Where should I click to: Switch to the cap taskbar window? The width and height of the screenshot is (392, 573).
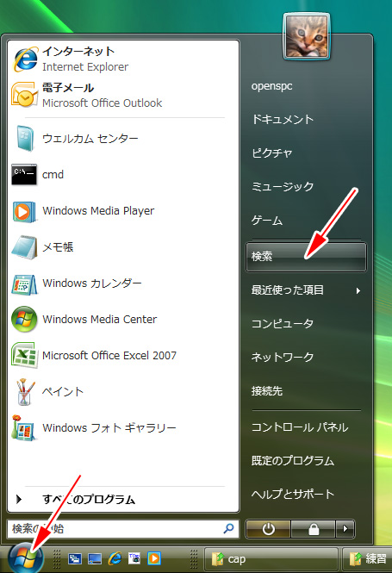271,559
